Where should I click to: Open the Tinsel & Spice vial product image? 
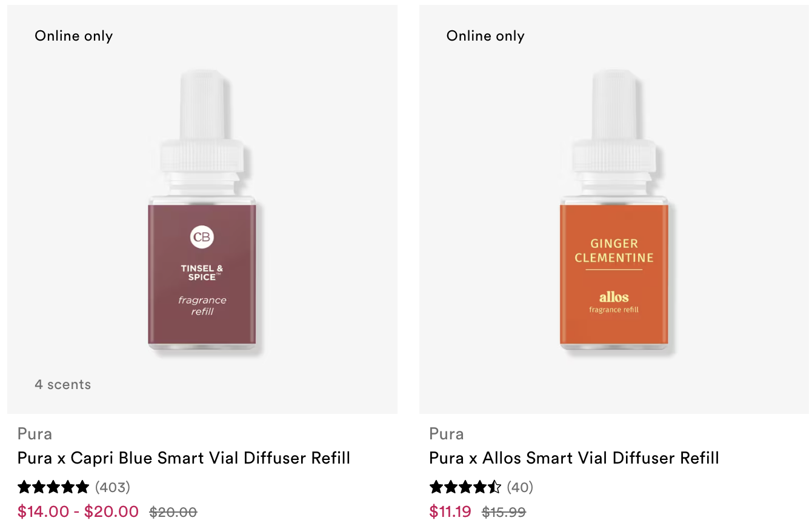click(202, 210)
